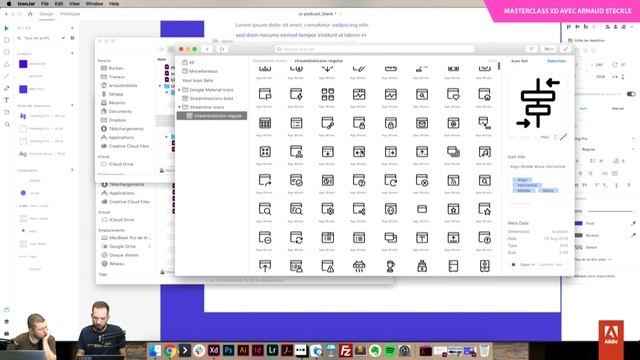640x360 pixels.
Task: Open FileZilla from the Dock
Action: (x=346, y=350)
